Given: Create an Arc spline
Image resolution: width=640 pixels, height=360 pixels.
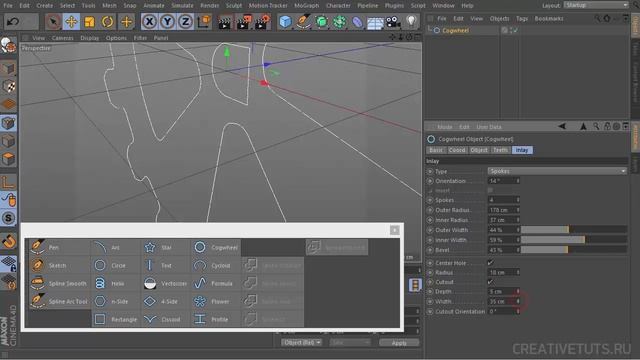Looking at the screenshot, I should 116,247.
